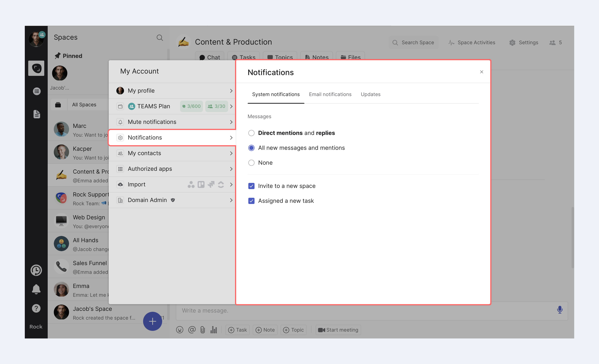Click the microphone voice message icon
This screenshot has width=599, height=364.
point(559,310)
